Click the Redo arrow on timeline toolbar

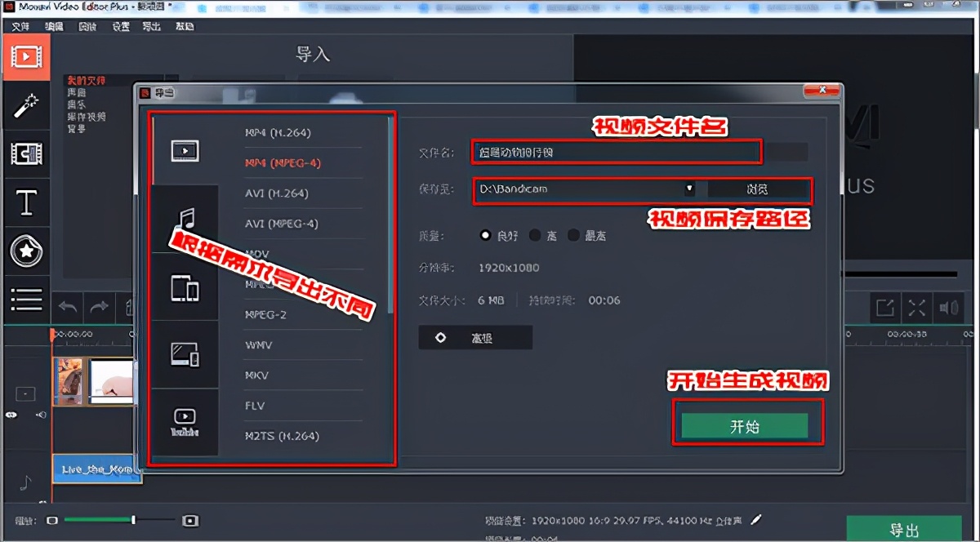100,307
